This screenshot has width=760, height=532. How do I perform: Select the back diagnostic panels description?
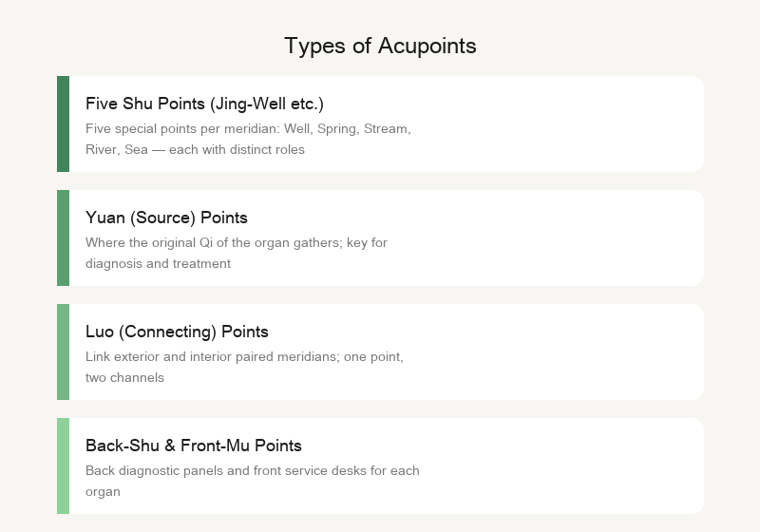coord(253,481)
